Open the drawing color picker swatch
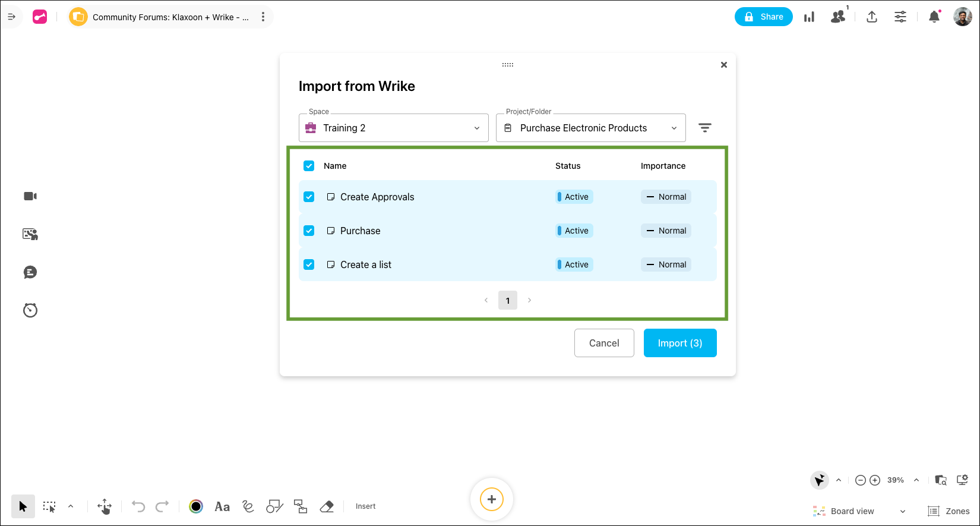The image size is (980, 526). (x=196, y=506)
